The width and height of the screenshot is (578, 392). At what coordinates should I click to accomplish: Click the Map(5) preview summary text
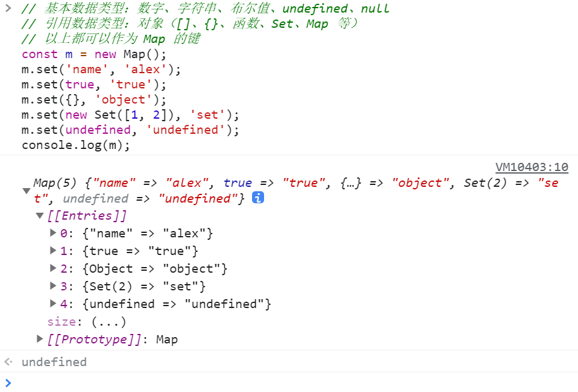click(x=296, y=191)
